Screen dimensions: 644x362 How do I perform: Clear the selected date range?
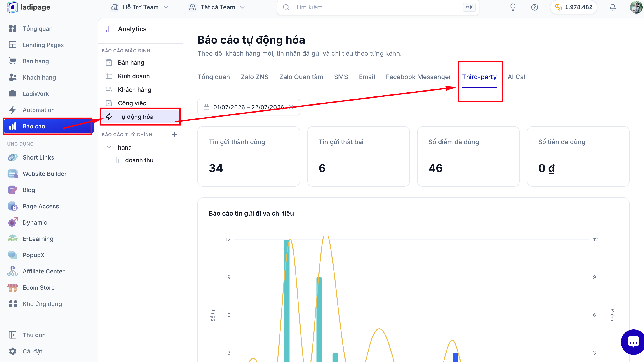tap(291, 107)
